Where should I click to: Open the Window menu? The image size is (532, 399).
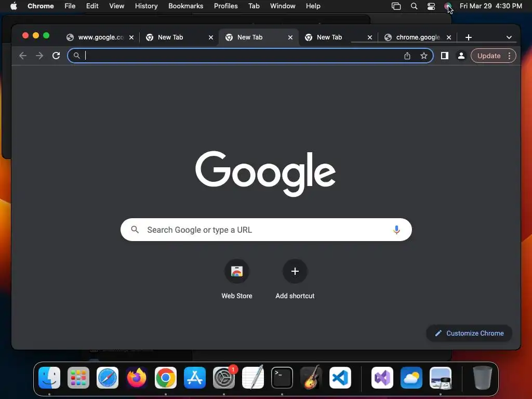click(283, 6)
